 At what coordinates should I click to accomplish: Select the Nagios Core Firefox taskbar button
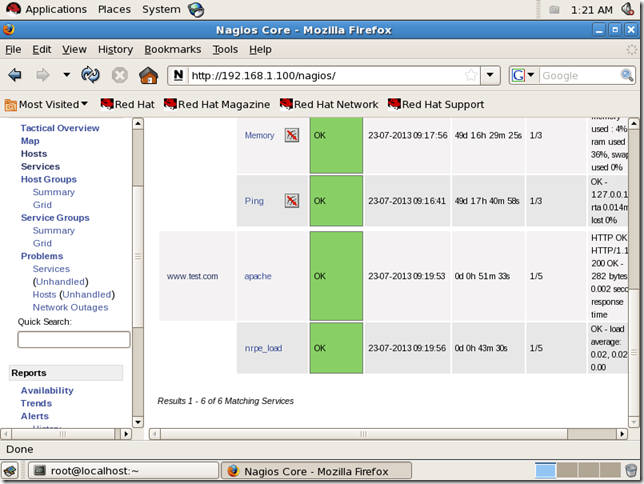(316, 471)
